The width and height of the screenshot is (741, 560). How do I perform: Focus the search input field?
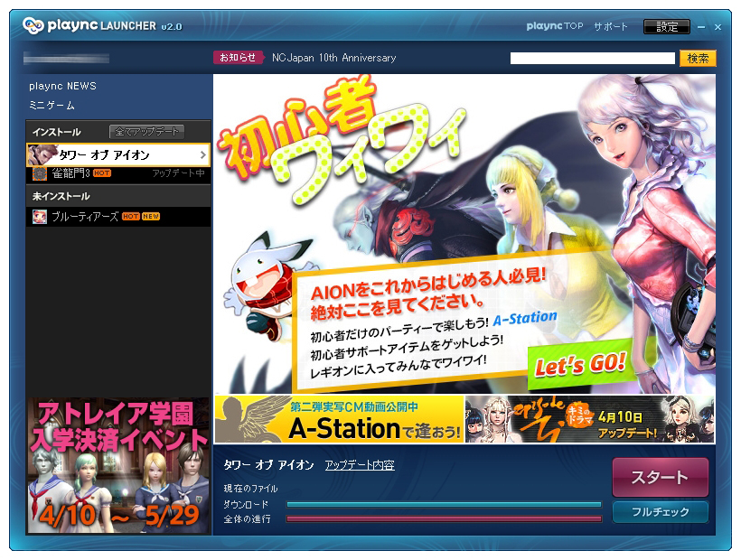click(x=593, y=58)
